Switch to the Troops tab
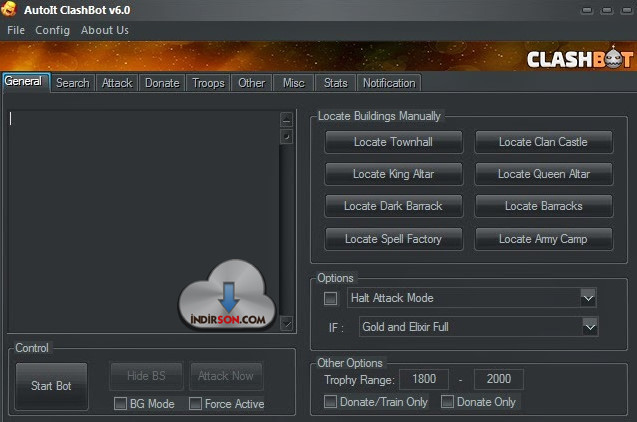Image resolution: width=637 pixels, height=422 pixels. coord(208,83)
